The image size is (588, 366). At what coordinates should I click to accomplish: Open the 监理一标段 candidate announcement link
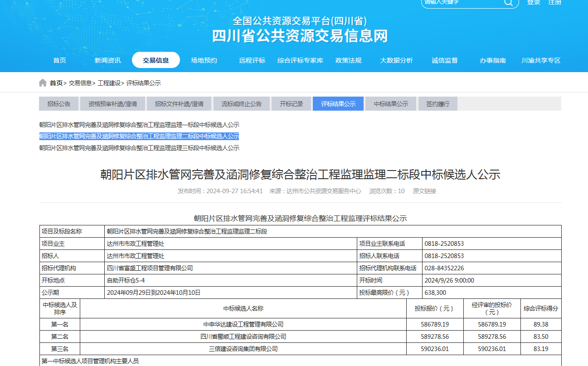click(139, 125)
